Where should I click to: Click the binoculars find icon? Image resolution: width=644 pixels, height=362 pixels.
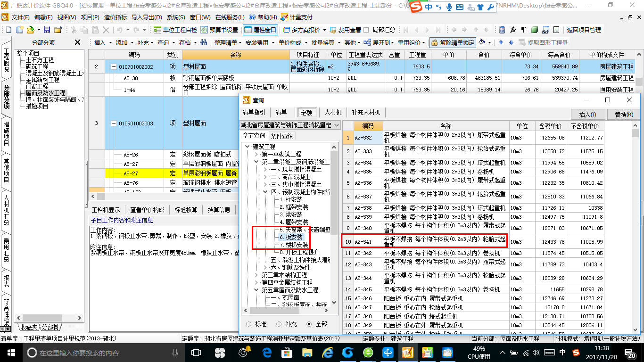pos(204,42)
